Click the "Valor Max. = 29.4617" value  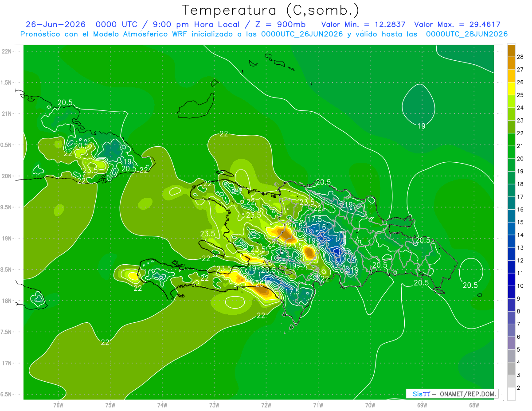[458, 24]
